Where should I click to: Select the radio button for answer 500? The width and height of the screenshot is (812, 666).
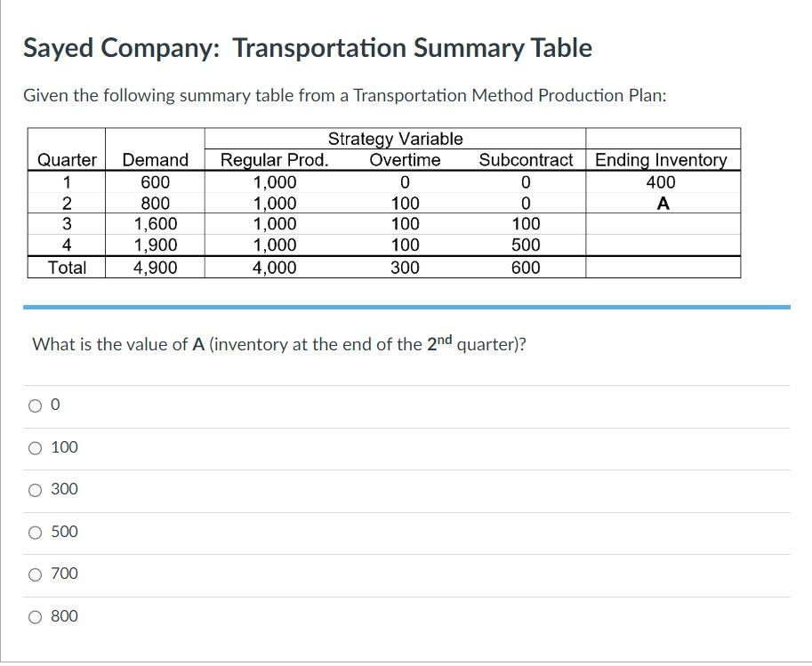pos(34,532)
